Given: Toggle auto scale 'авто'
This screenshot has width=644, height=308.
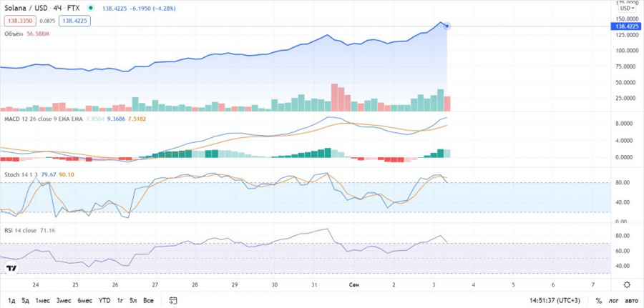Looking at the screenshot, I should tap(631, 301).
